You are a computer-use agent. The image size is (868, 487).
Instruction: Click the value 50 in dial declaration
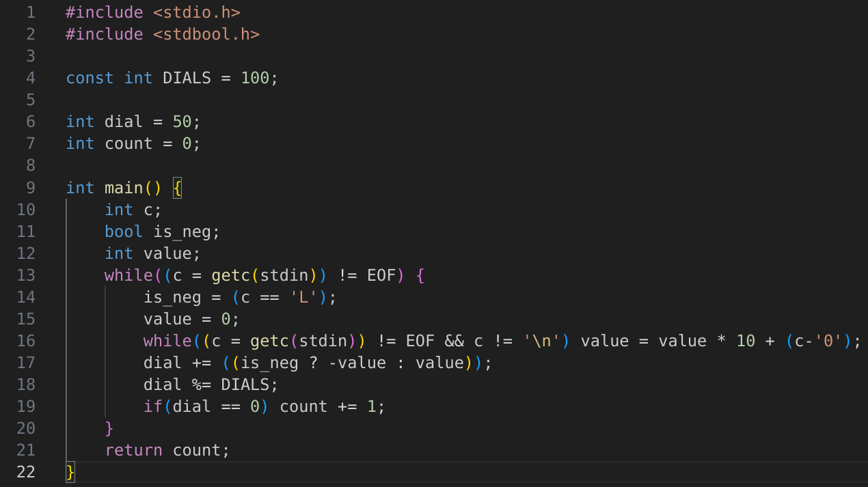tap(182, 122)
